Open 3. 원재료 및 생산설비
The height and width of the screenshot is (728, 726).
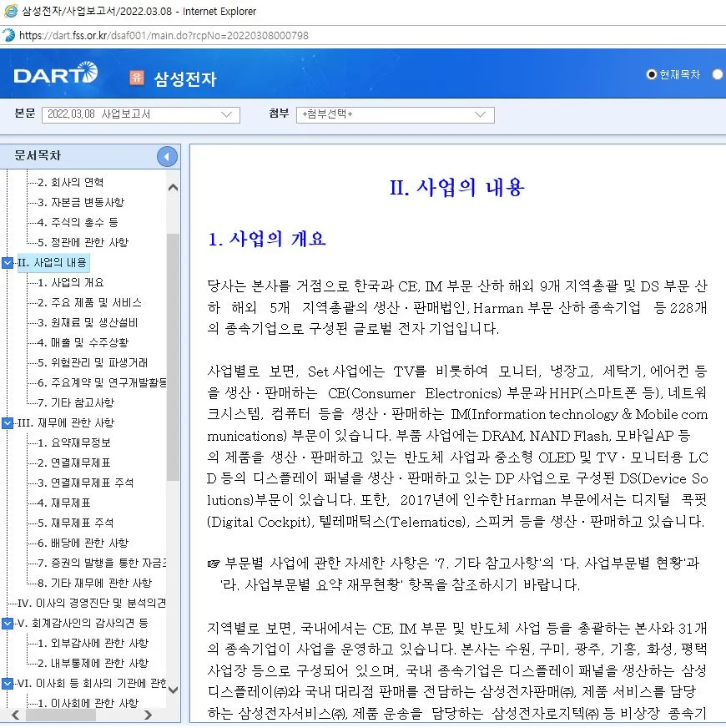pyautogui.click(x=88, y=323)
